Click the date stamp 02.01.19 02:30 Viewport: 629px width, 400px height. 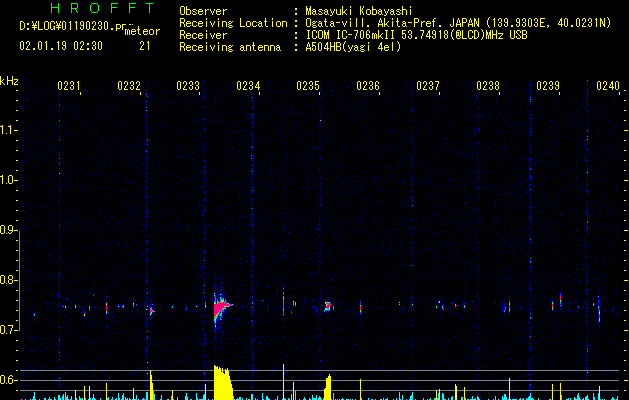coord(61,46)
